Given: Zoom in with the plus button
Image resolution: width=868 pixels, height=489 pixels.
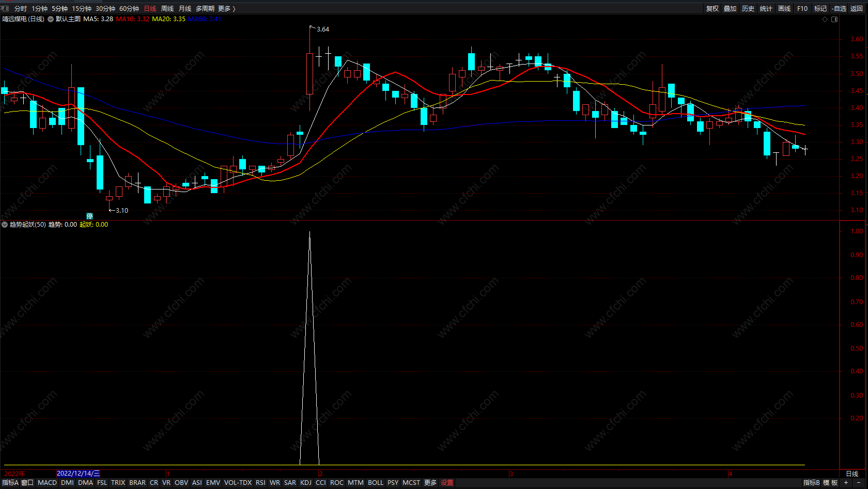Looking at the screenshot, I should (846, 483).
